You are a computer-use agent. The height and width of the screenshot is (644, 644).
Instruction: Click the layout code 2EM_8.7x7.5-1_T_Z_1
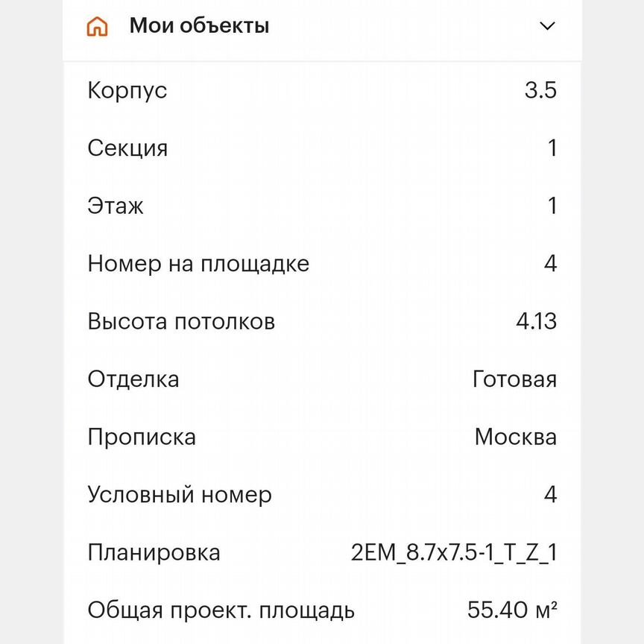click(453, 552)
